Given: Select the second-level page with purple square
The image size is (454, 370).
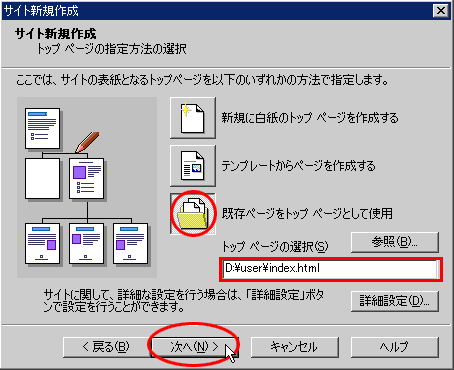Looking at the screenshot, I should pyautogui.click(x=86, y=179).
